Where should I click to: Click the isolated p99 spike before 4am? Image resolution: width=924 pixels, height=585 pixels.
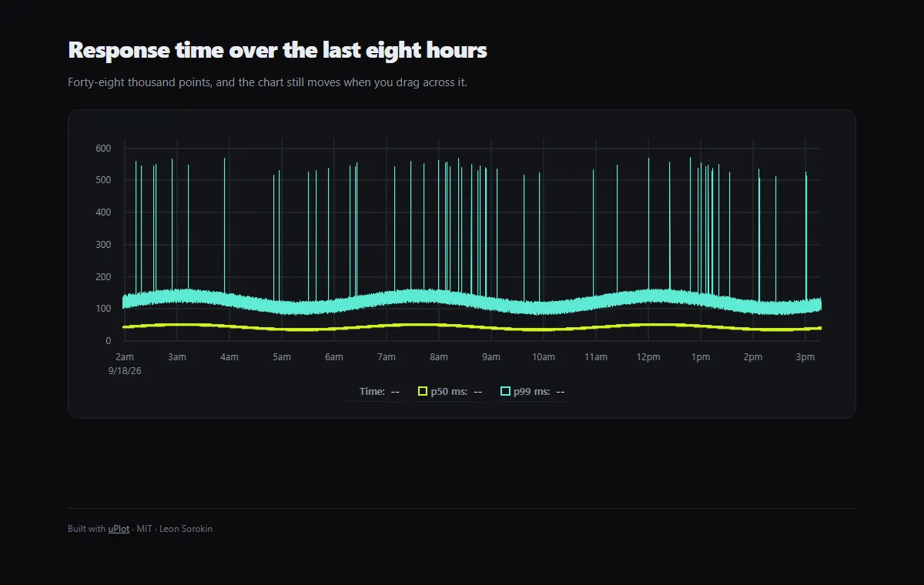coord(225,223)
